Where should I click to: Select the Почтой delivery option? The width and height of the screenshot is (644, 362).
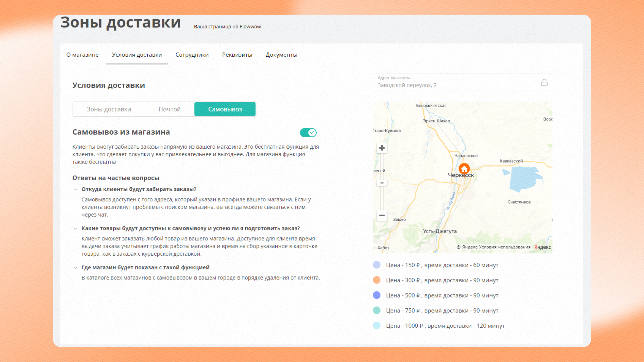tap(170, 109)
